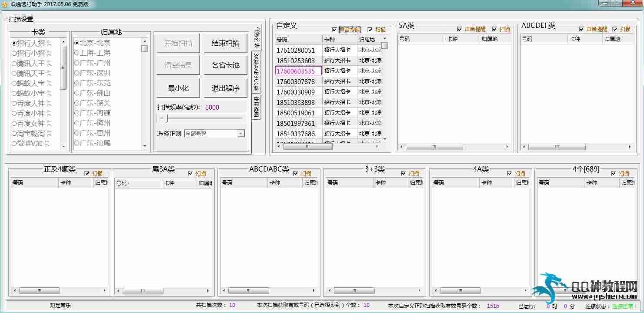Click the 卡种 column header in 自定义 table
Image resolution: width=644 pixels, height=313 pixels.
(340, 39)
